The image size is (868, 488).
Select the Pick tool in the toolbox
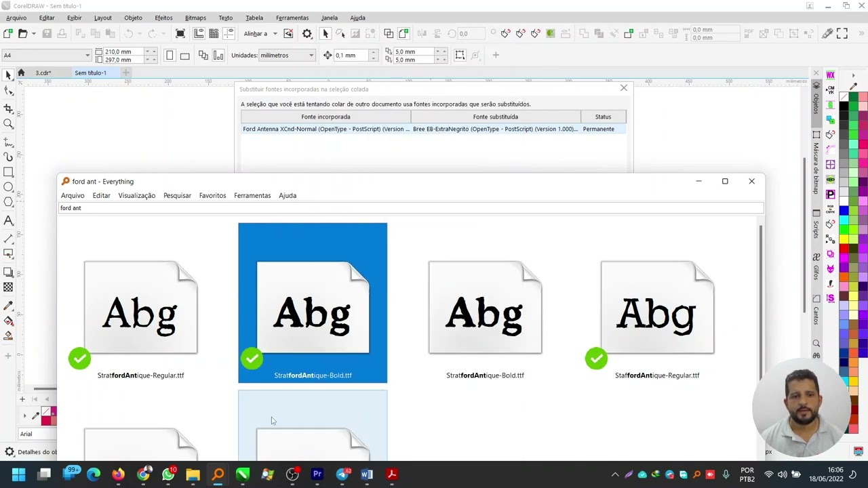pyautogui.click(x=8, y=75)
